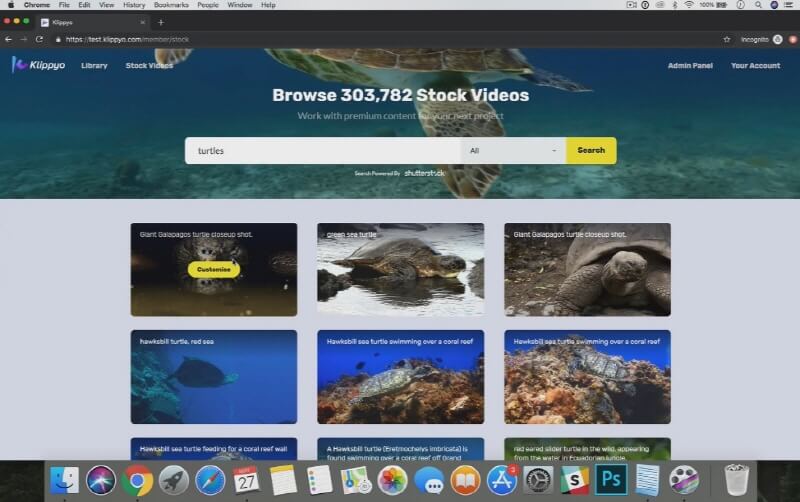Click the yellow Search button
Screen dimensions: 800x502
coord(591,150)
